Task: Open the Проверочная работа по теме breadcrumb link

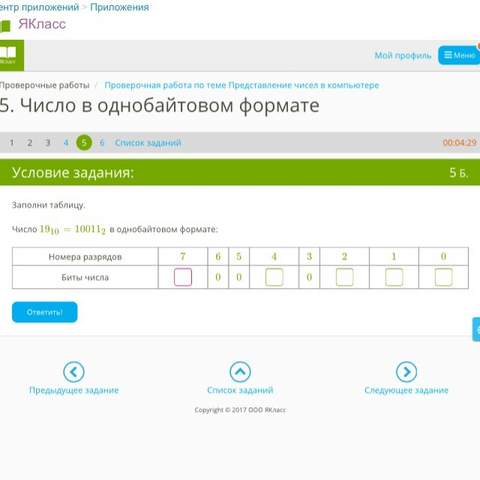Action: pos(242,85)
